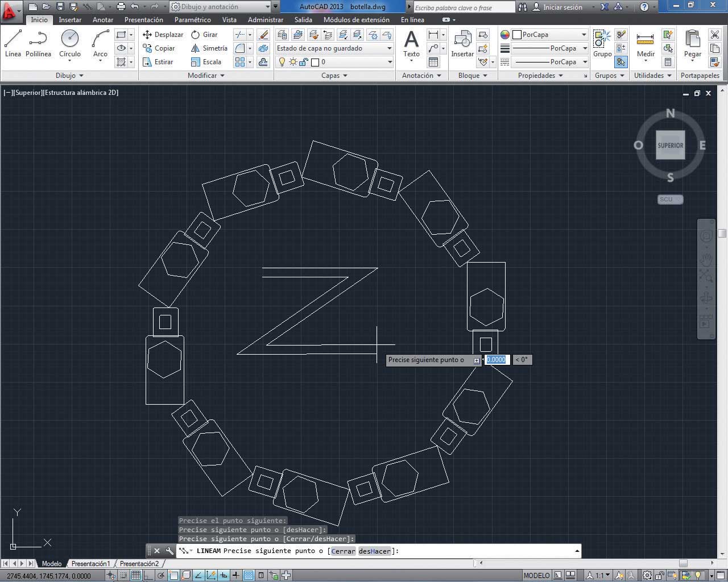This screenshot has height=582, width=728.
Task: Select the Línea drawing tool
Action: [13, 44]
